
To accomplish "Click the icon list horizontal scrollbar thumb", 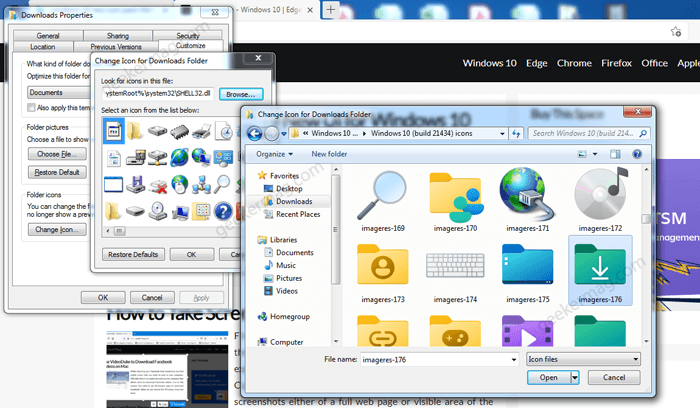I will point(120,231).
